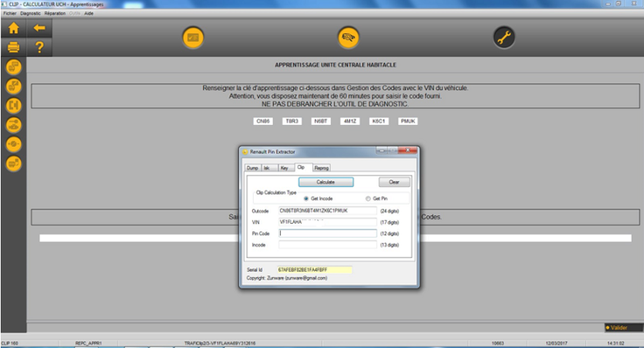644x348 pixels.
Task: Click the status bar time 14:31:02
Action: point(615,343)
